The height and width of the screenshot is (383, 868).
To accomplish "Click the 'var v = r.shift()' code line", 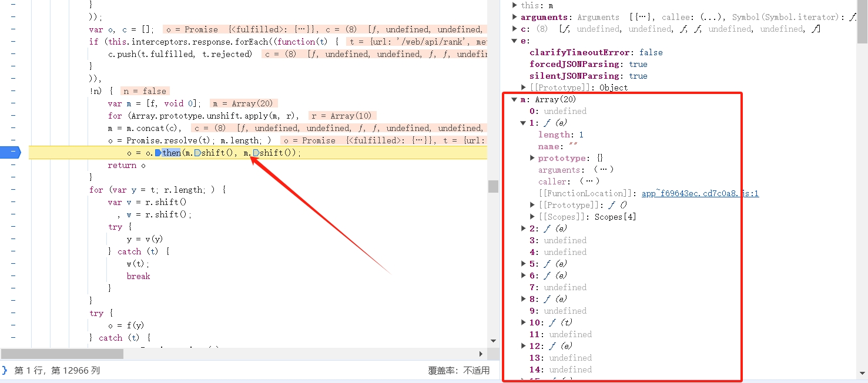I will click(x=148, y=202).
